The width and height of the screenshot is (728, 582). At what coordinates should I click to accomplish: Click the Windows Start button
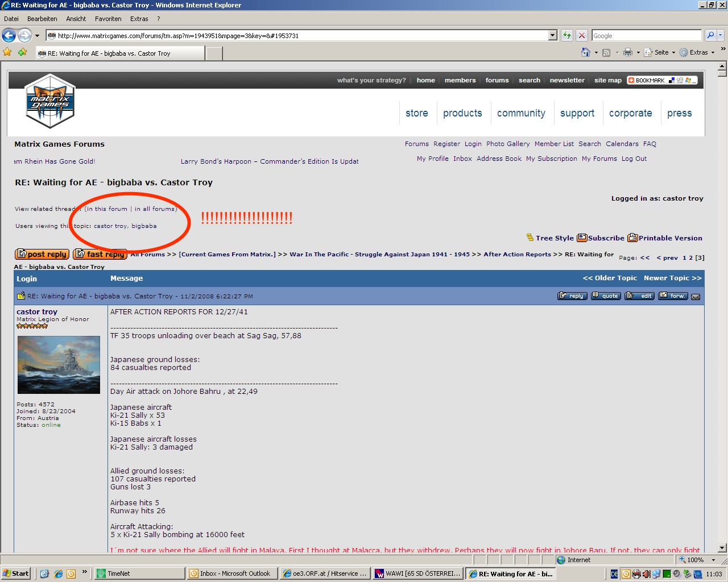pyautogui.click(x=16, y=573)
